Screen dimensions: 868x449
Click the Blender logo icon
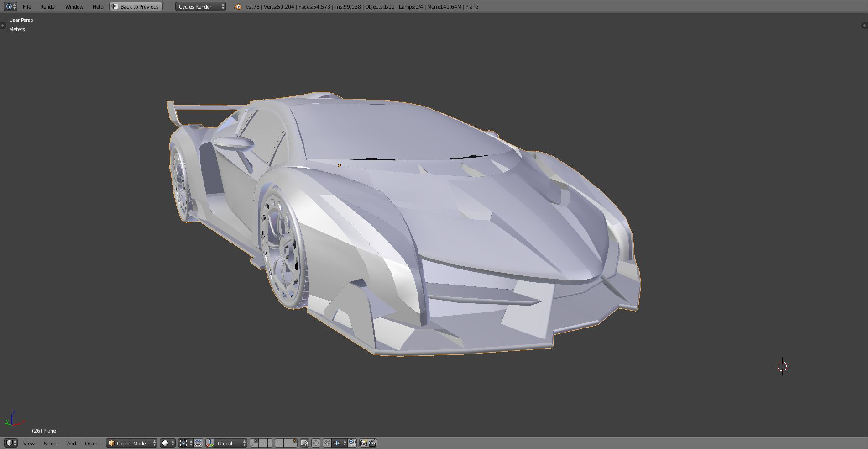[237, 6]
